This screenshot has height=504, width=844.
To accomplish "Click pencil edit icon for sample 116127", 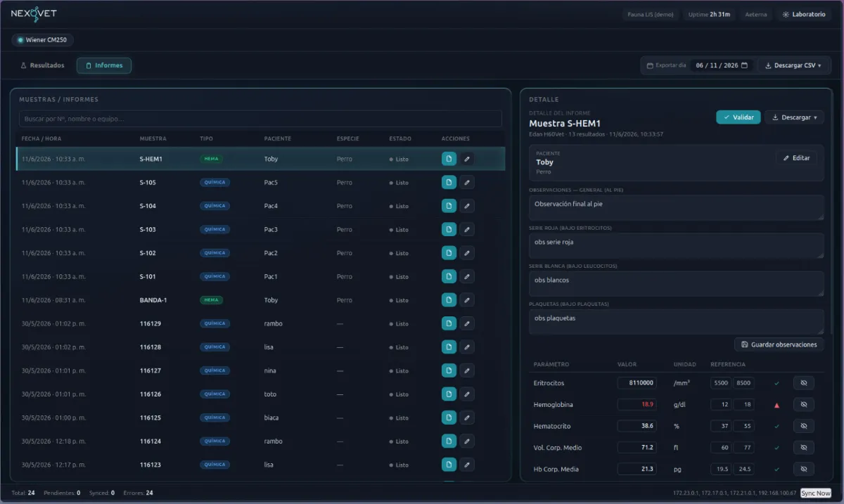I will pyautogui.click(x=466, y=371).
